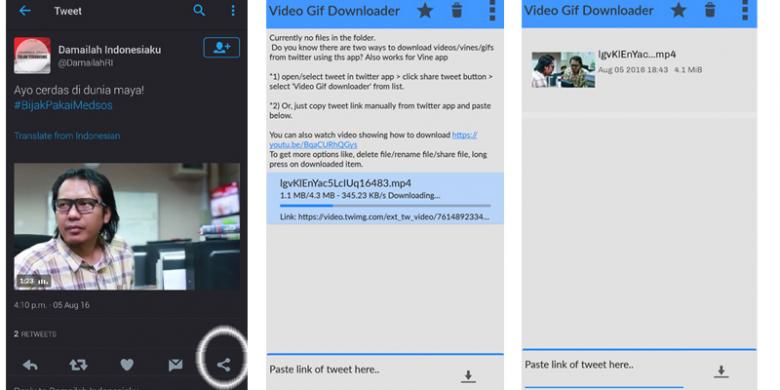Viewport: 780px width, 390px height.
Task: Click download progress bar of IgvKIEnYac5LcIUq16483.mp4
Action: pos(386,205)
